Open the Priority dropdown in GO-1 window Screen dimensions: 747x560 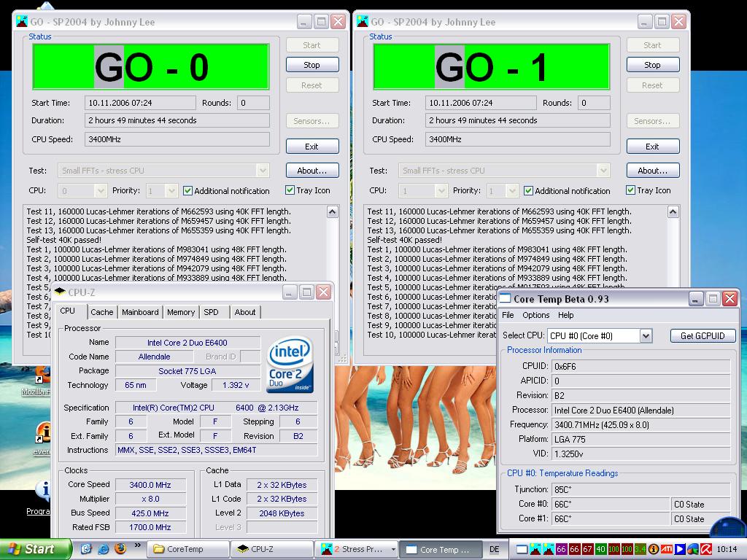tap(512, 190)
